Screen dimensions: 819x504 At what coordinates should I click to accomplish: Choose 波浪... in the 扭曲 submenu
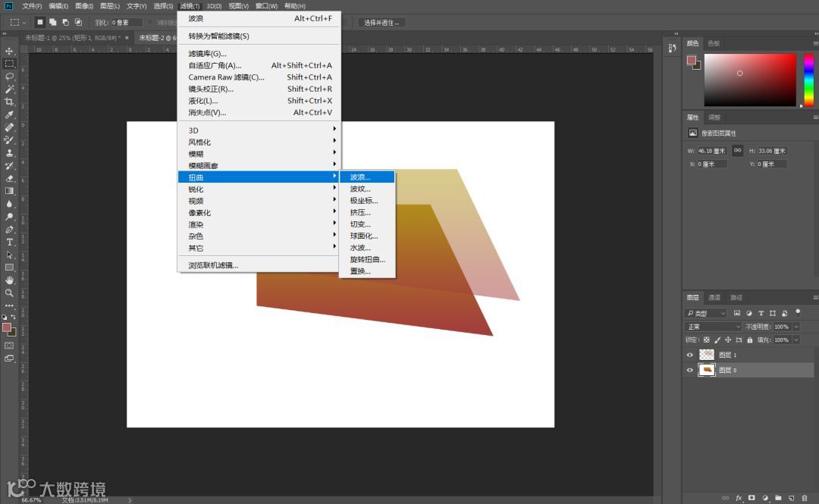367,177
